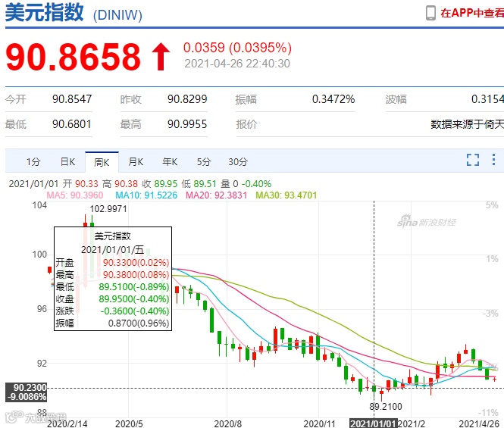Click the 今开 value 90.8547
The height and width of the screenshot is (428, 504).
pos(72,99)
